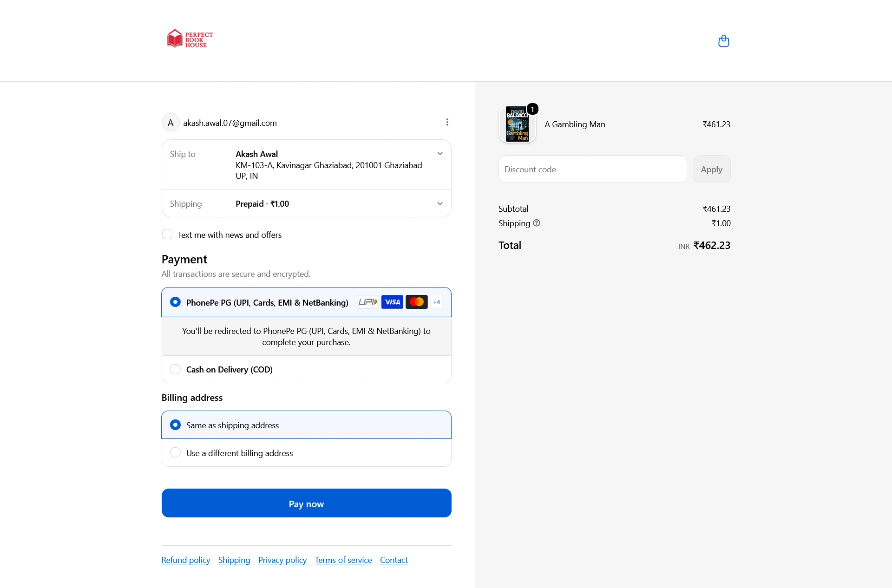The image size is (892, 588).
Task: Expand the Ship to address chevron
Action: click(x=440, y=154)
